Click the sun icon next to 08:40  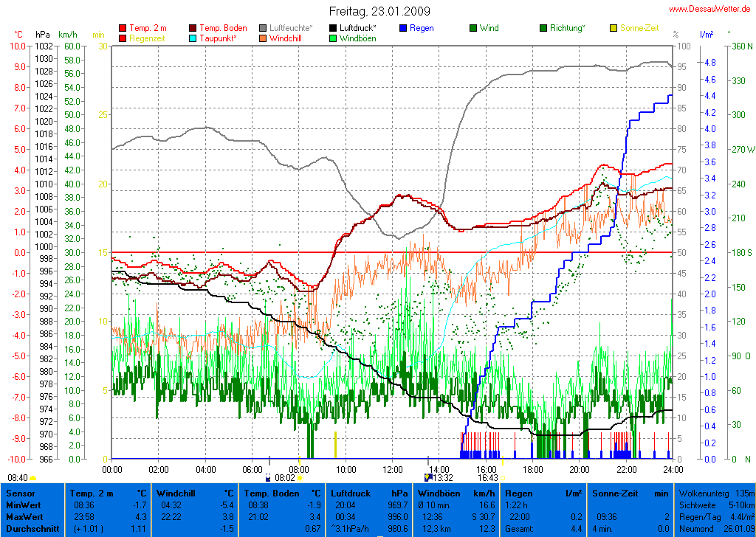[x=33, y=478]
